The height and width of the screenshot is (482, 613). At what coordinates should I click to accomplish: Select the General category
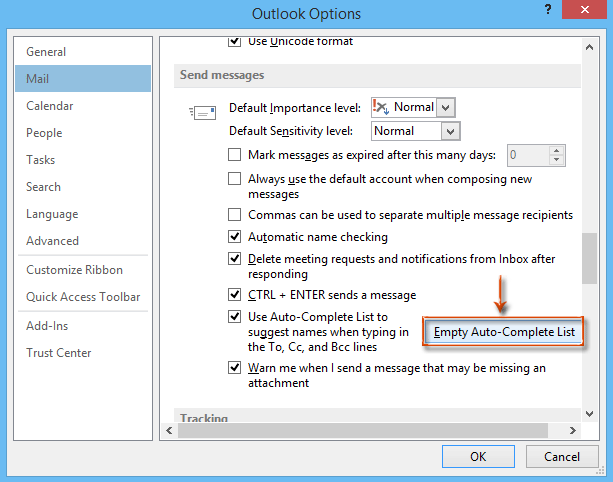coord(83,52)
